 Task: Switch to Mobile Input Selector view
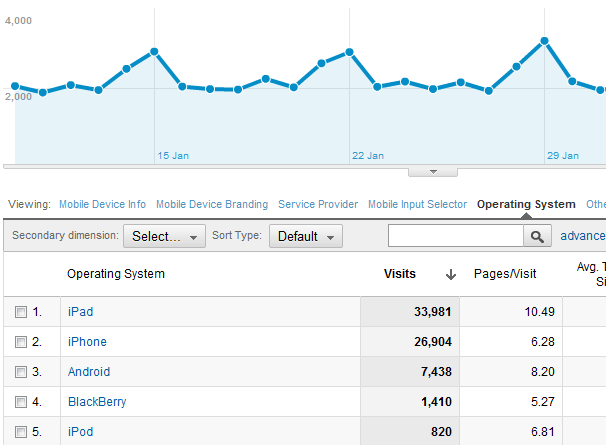(x=417, y=204)
